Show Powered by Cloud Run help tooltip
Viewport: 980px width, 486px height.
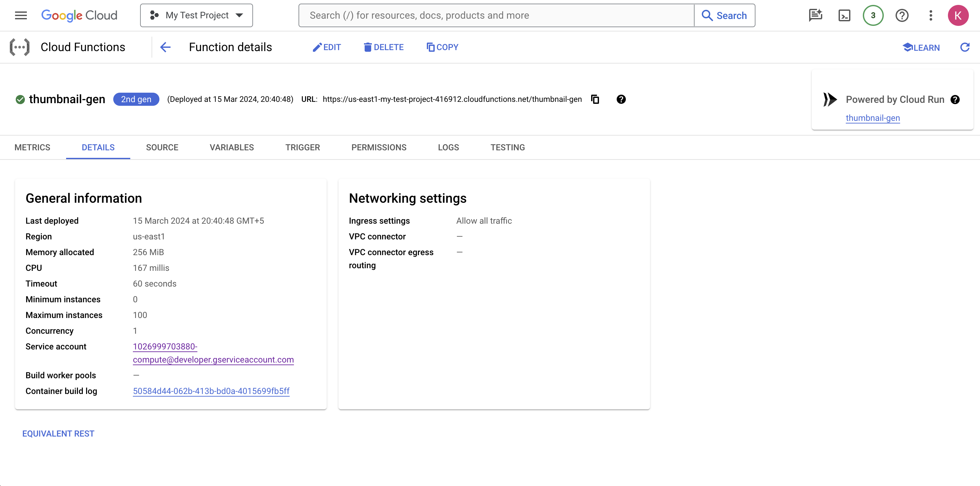[955, 100]
